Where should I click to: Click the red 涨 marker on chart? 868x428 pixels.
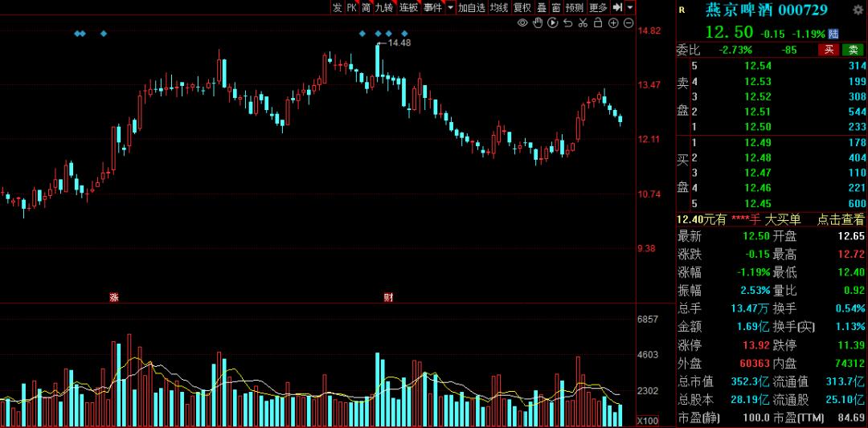coord(114,297)
